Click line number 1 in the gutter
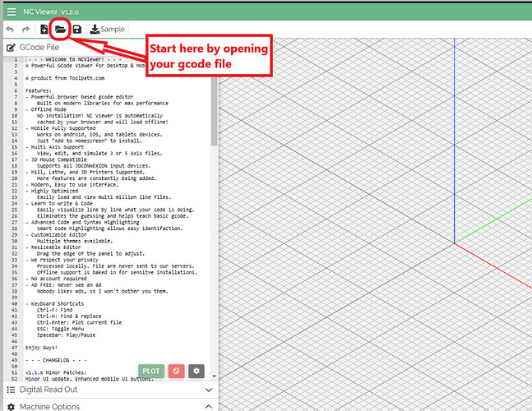Viewport: 532px width, 411px height. tap(16, 59)
